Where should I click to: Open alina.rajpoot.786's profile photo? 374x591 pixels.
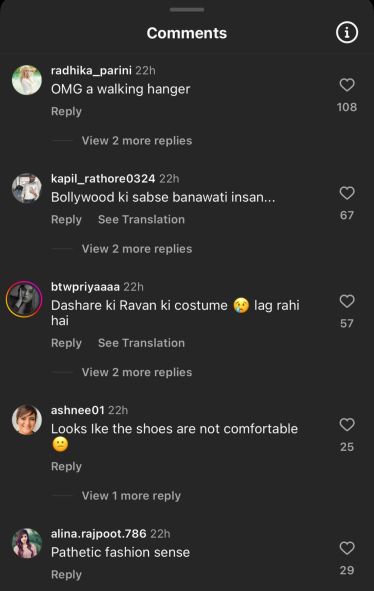[27, 543]
